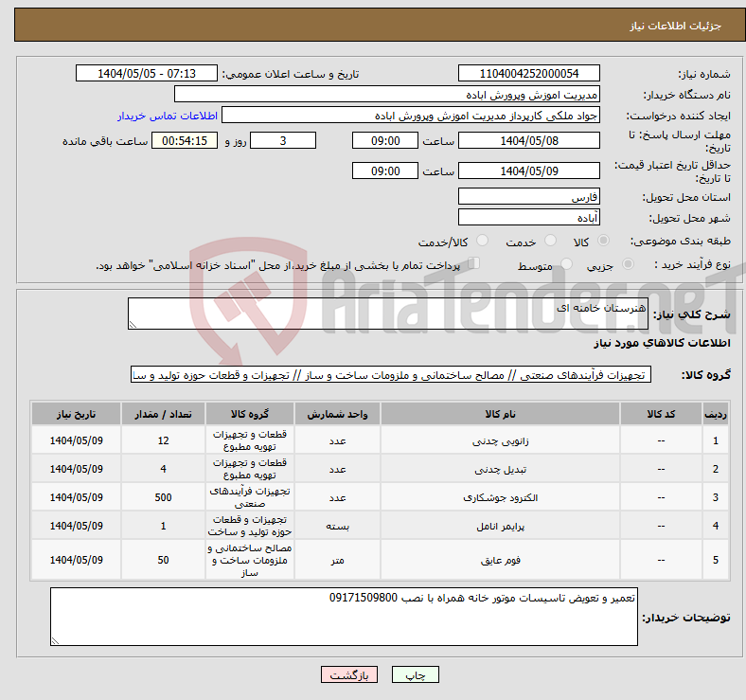Click the item name زانویی چدنی

click(500, 441)
